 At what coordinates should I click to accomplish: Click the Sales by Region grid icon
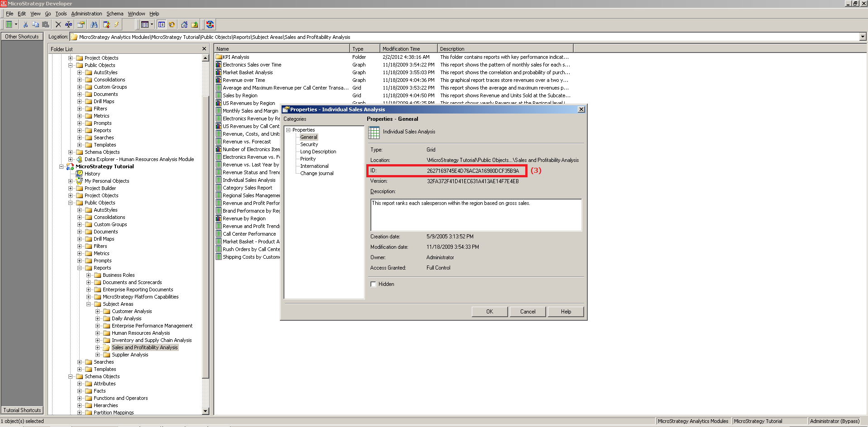click(219, 95)
